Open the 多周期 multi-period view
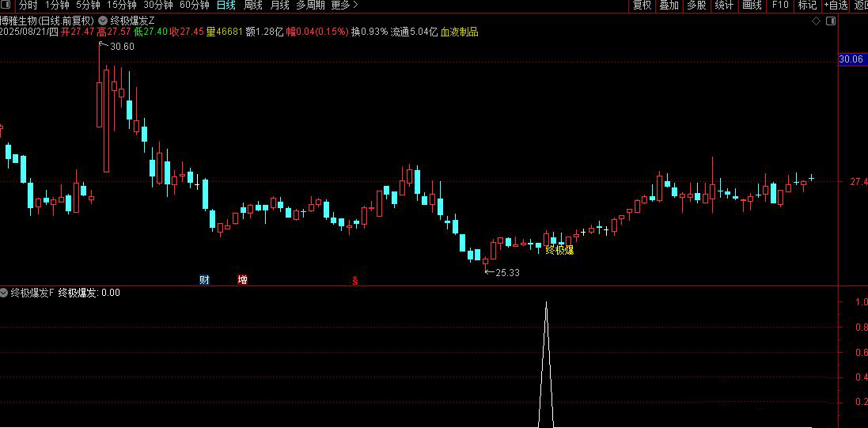The width and height of the screenshot is (868, 428). [x=310, y=6]
